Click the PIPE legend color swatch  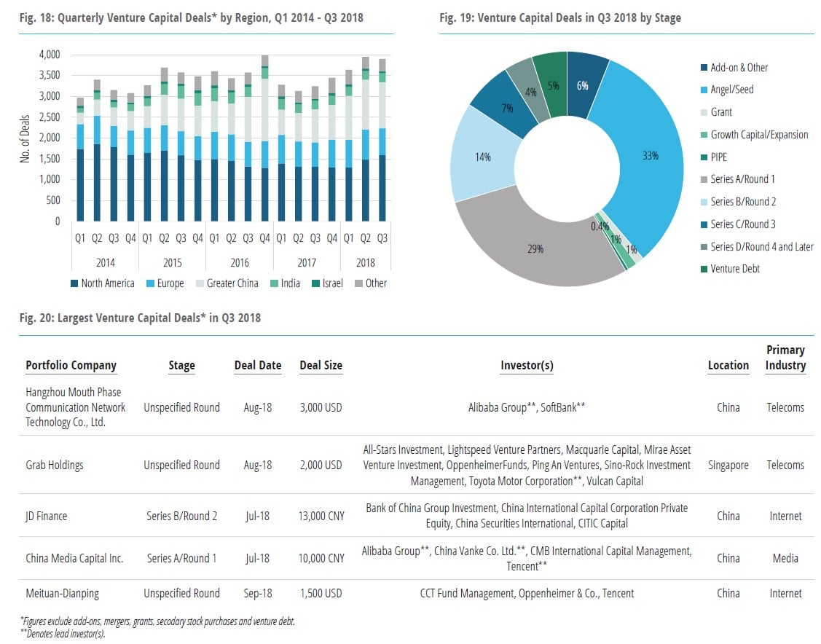pyautogui.click(x=702, y=157)
